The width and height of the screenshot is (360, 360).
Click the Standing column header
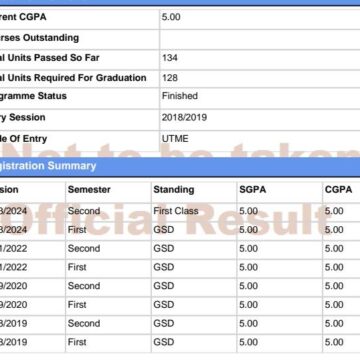tap(174, 190)
